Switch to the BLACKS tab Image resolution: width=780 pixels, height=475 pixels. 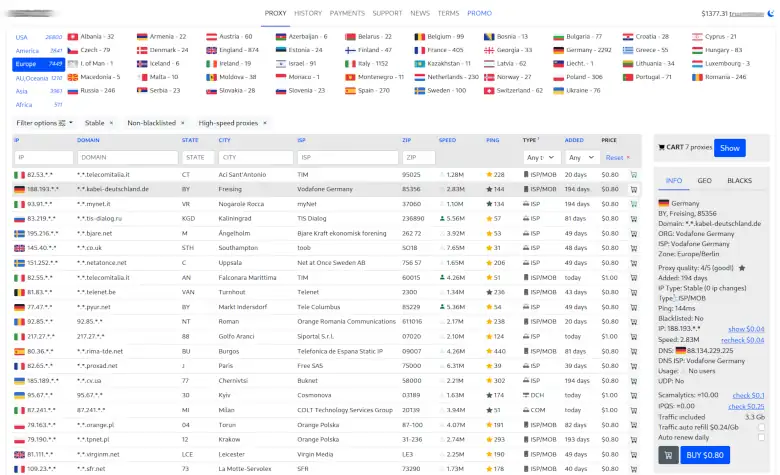(x=739, y=181)
